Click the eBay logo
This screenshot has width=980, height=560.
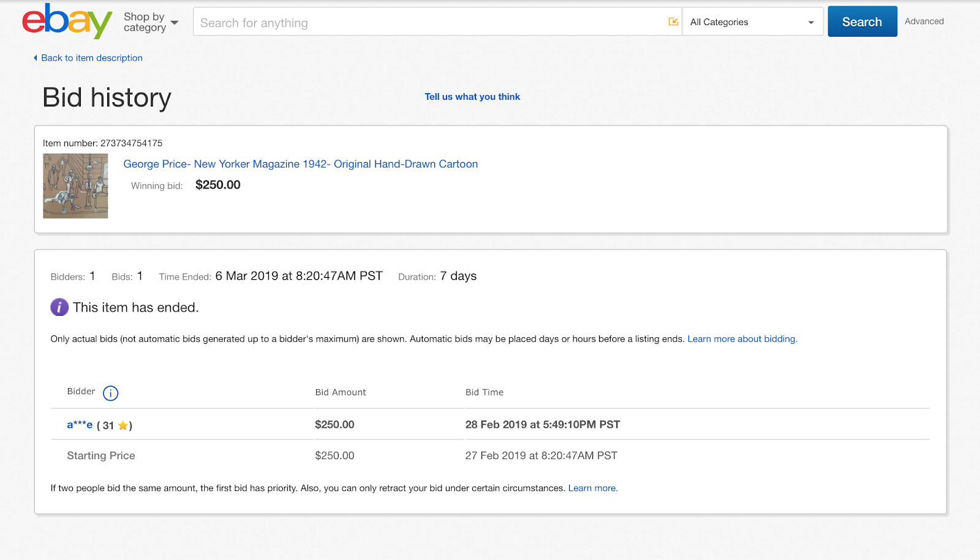click(x=67, y=21)
